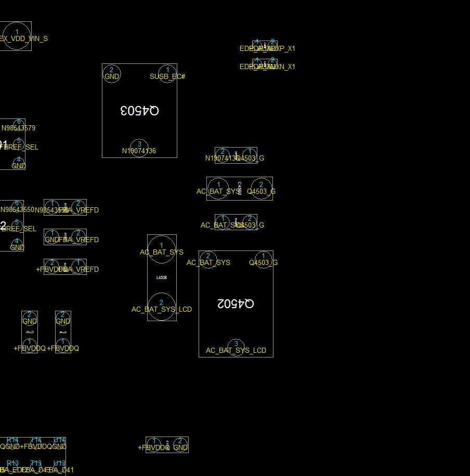
Task: Select GND pin 2 of left vertical capacitor
Action: tap(30, 319)
